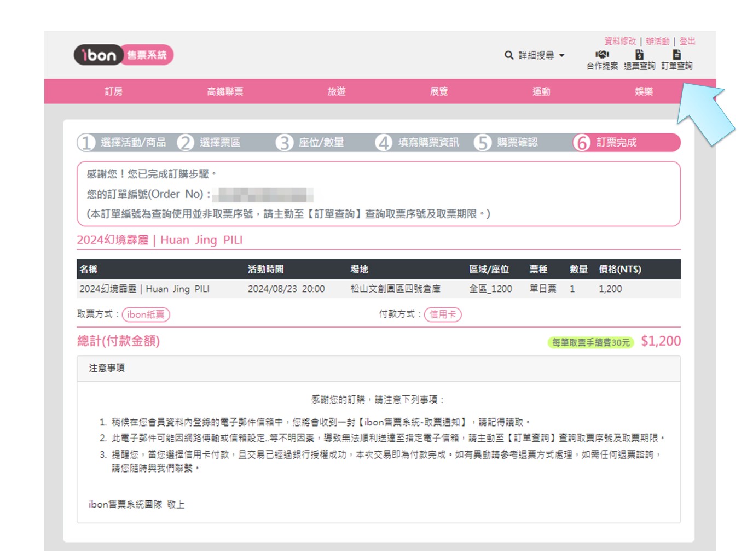Click the 信用卡 payment method tag
Image resolution: width=747 pixels, height=560 pixels.
[x=443, y=314]
